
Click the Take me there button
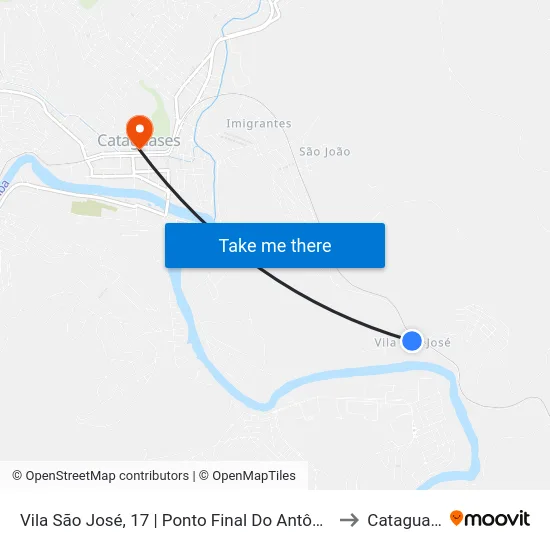275,245
